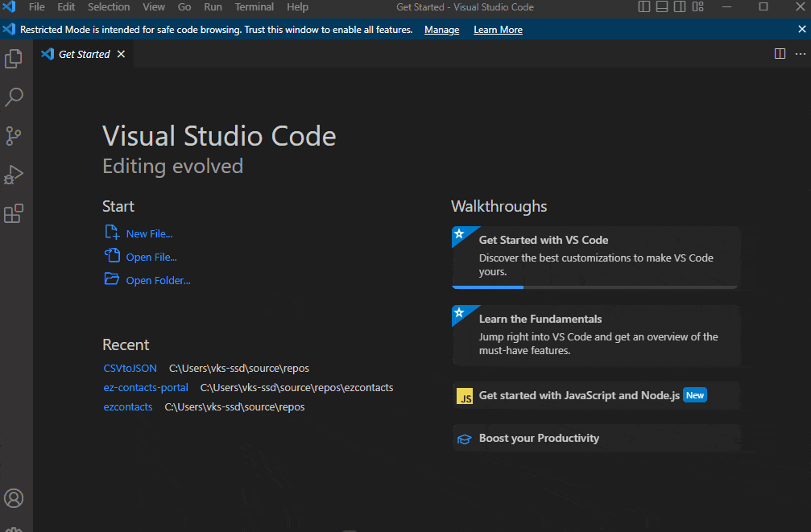Open the Boost your Productivity walkthrough
Viewport: 811px width, 532px height.
(x=538, y=438)
